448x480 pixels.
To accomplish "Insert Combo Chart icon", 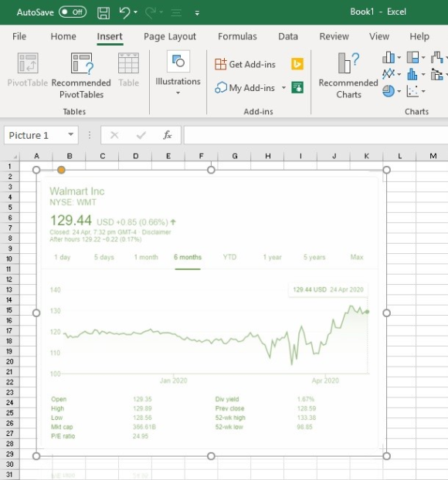I will pyautogui.click(x=437, y=74).
